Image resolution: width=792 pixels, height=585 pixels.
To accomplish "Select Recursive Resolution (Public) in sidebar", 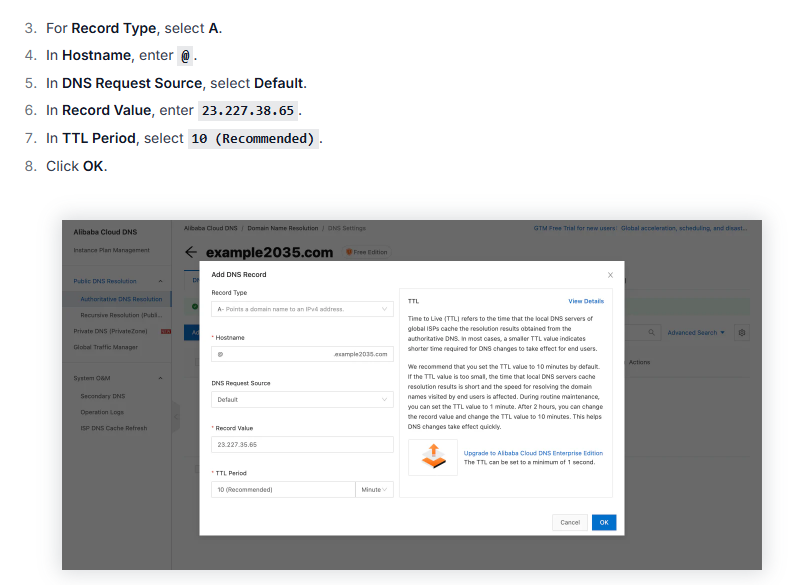I will (x=121, y=315).
